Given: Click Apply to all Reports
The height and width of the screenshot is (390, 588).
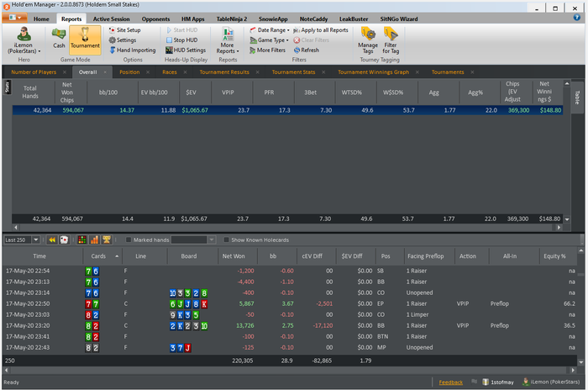Looking at the screenshot, I should [321, 30].
